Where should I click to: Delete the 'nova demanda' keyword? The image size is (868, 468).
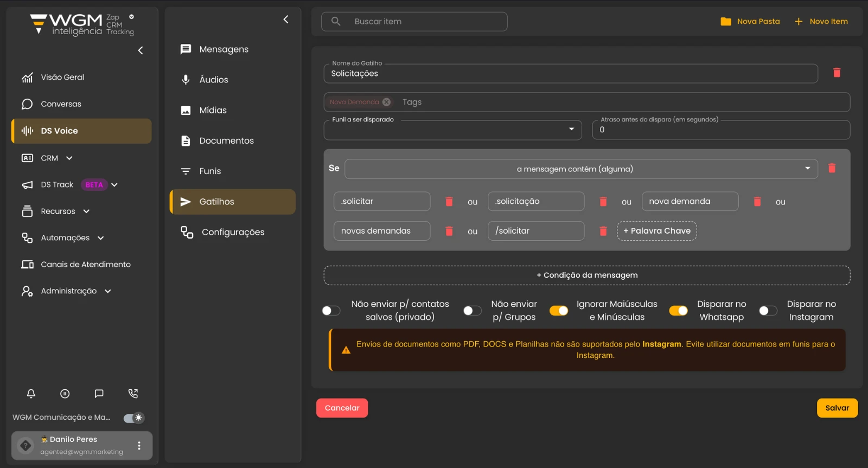[x=757, y=202]
